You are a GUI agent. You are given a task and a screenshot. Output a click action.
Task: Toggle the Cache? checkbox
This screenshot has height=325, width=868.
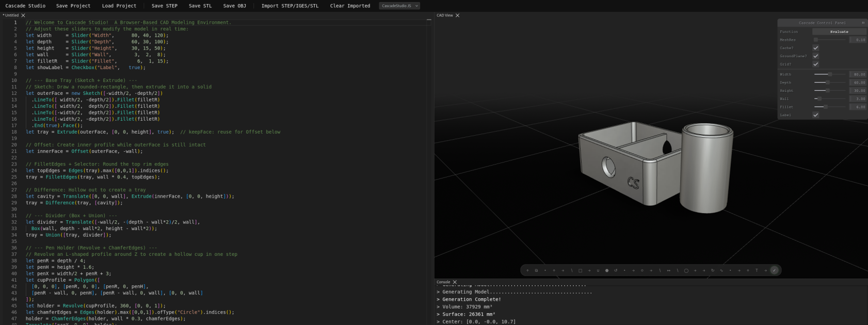point(816,48)
